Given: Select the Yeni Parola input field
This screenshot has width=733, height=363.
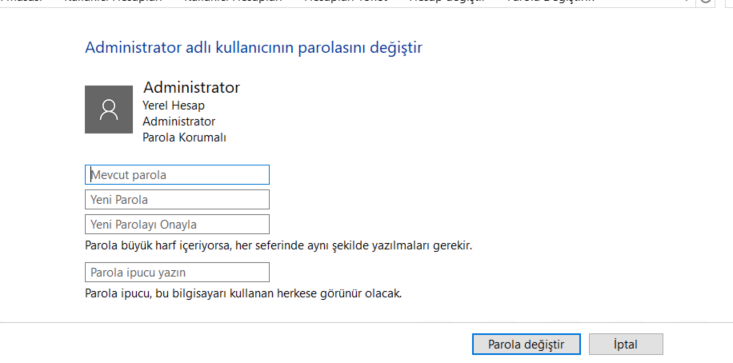Looking at the screenshot, I should [177, 199].
